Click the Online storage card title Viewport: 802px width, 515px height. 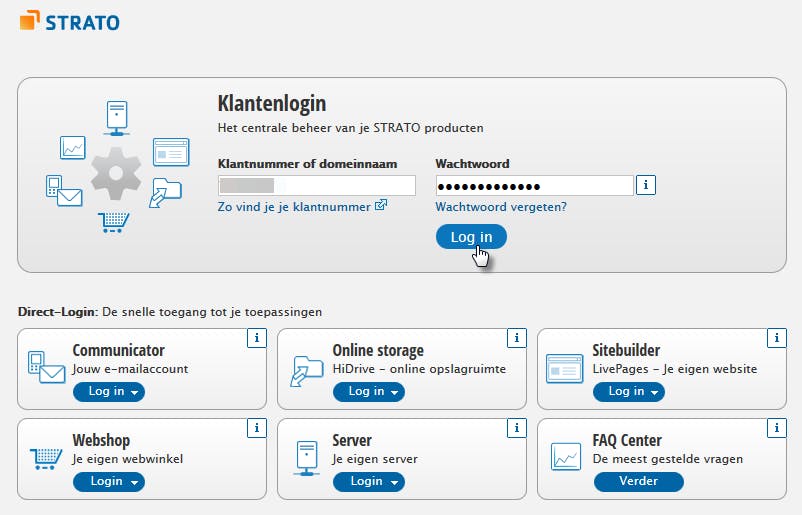[378, 350]
